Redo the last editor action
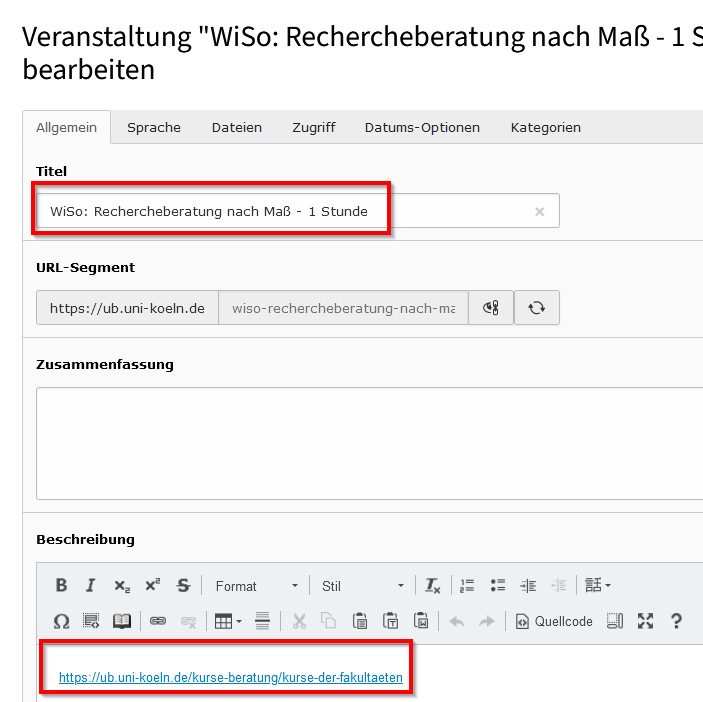This screenshot has width=703, height=702. (486, 621)
